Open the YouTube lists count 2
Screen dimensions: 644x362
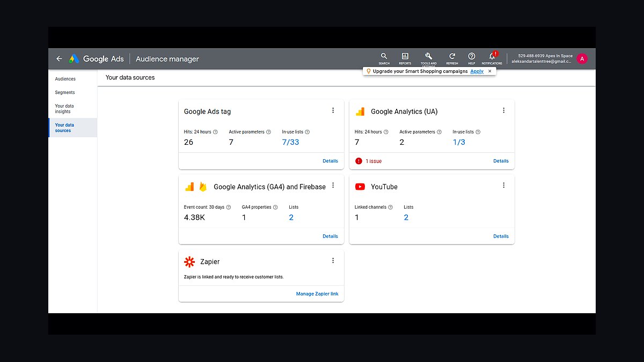pyautogui.click(x=406, y=217)
